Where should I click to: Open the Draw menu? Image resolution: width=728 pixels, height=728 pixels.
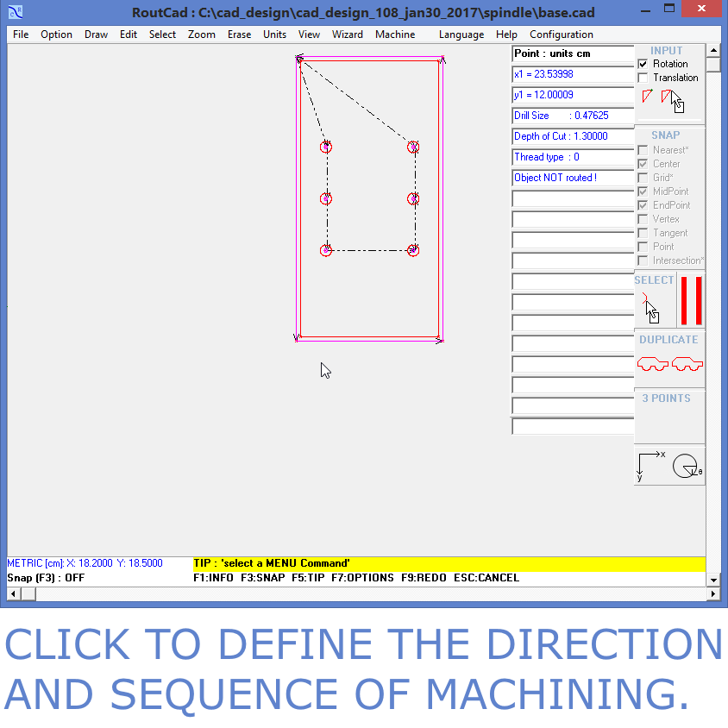[x=96, y=35]
